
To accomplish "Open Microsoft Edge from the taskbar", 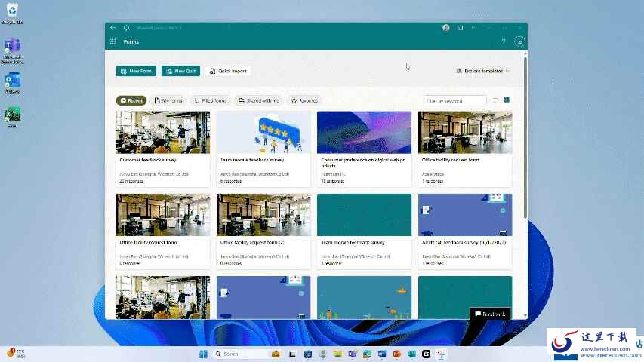I will [x=367, y=354].
